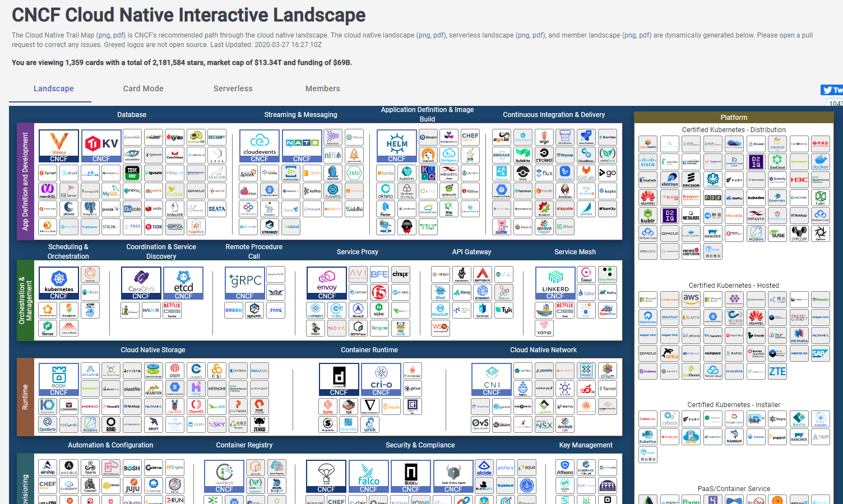This screenshot has height=504, width=843.
Task: Click the puppet installer logo
Action: point(777,436)
